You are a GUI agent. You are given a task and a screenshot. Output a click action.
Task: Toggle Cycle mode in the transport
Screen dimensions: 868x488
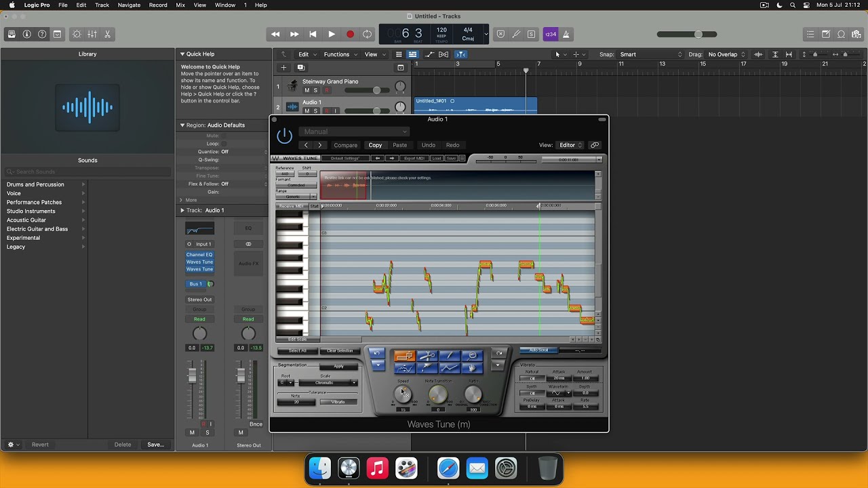point(368,34)
